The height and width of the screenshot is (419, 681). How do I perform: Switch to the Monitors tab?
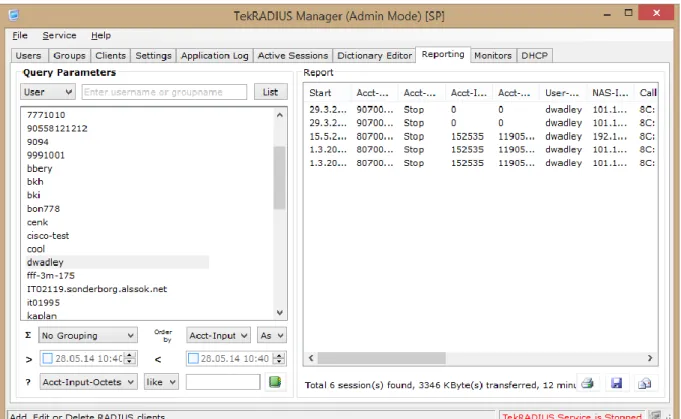tap(493, 56)
